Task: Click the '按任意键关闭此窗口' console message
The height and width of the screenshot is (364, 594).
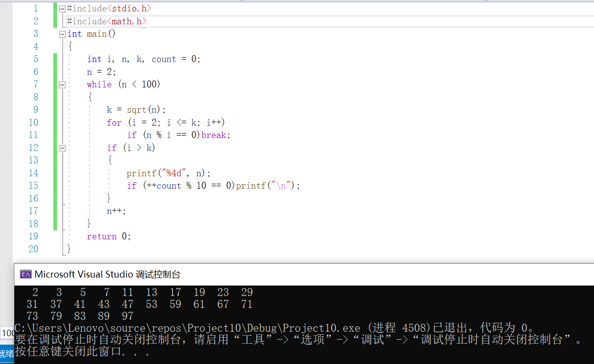Action: tap(82, 352)
